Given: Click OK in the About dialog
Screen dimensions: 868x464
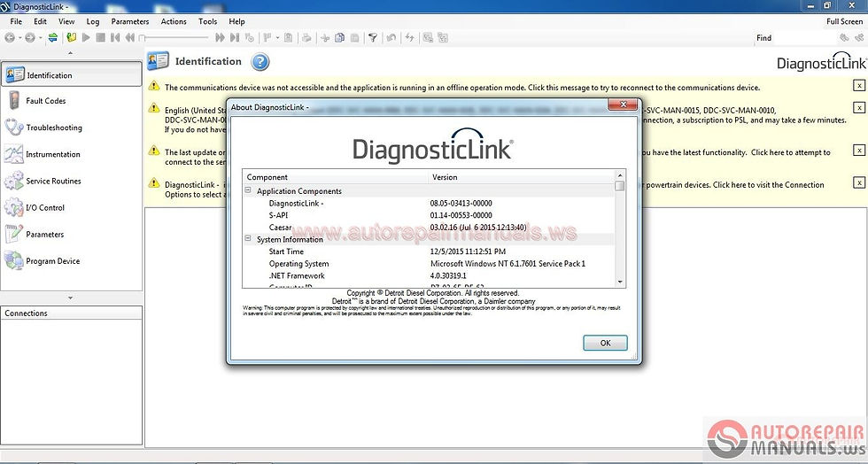Looking at the screenshot, I should point(605,343).
